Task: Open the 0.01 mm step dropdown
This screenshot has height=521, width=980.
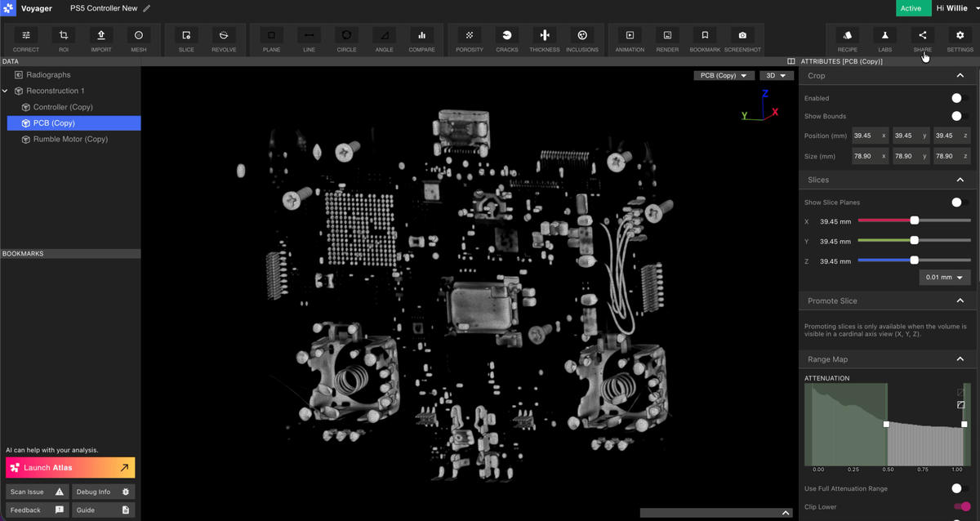Action: tap(945, 278)
